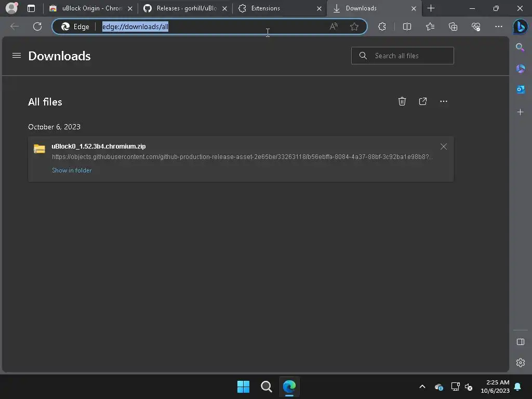
Task: Open downloads folder icon
Action: coord(423,101)
